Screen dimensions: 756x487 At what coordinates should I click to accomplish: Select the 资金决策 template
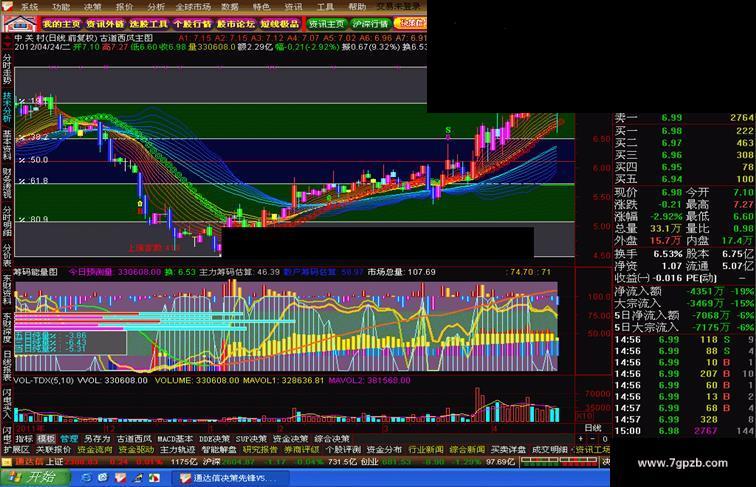[x=290, y=439]
